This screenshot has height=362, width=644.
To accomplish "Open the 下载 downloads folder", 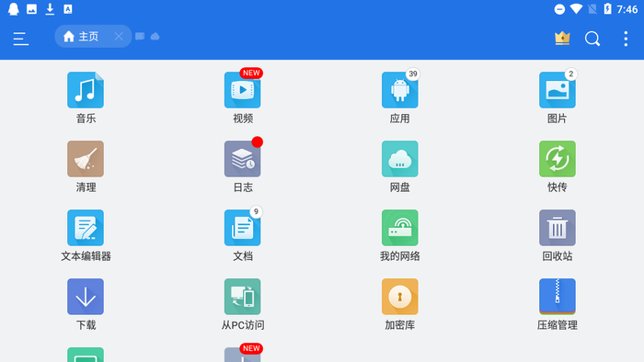I will [86, 297].
